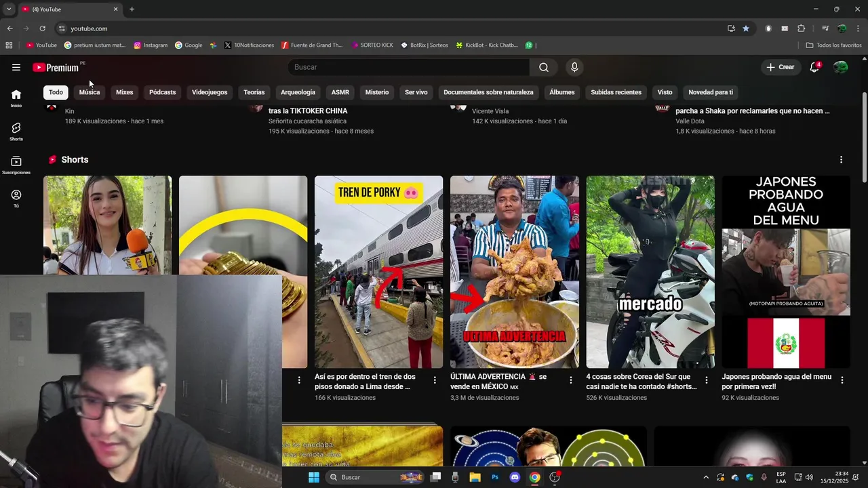Show hidden system tray icons chevron
868x488 pixels.
click(706, 477)
